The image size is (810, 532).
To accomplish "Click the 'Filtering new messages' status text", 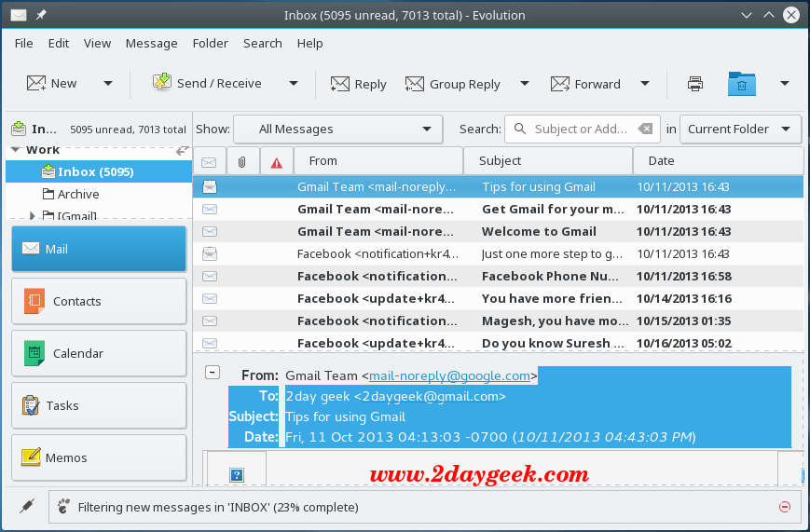I will [x=218, y=507].
